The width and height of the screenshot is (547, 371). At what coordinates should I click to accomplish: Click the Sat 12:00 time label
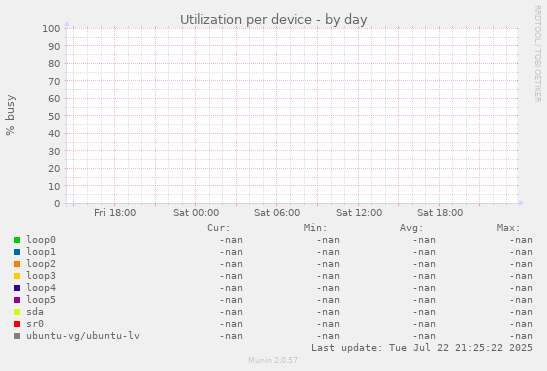[359, 213]
